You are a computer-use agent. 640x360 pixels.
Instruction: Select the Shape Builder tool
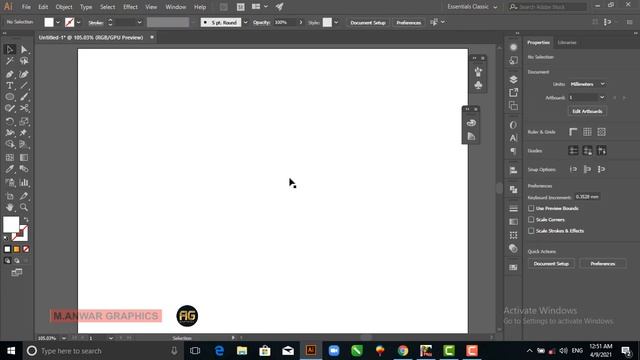pyautogui.click(x=10, y=144)
